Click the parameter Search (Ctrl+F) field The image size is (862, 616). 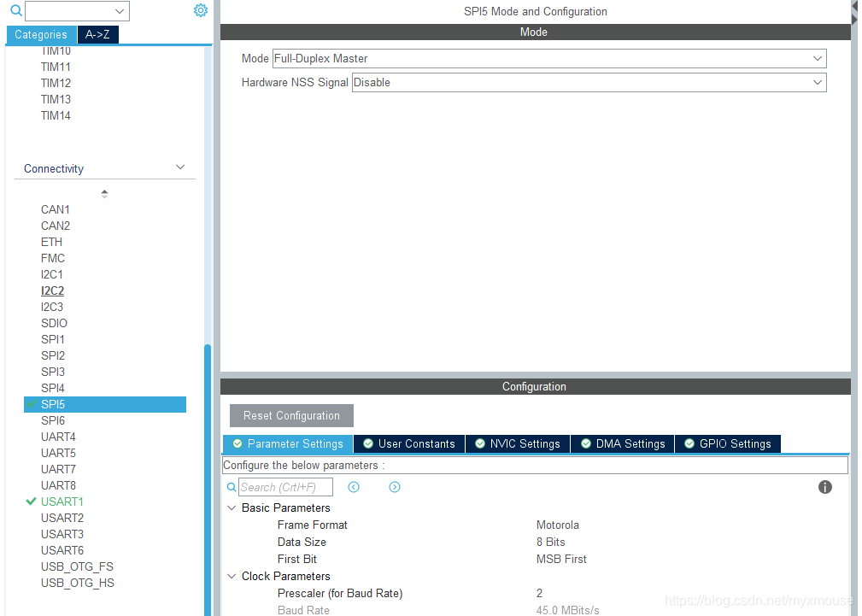point(285,487)
